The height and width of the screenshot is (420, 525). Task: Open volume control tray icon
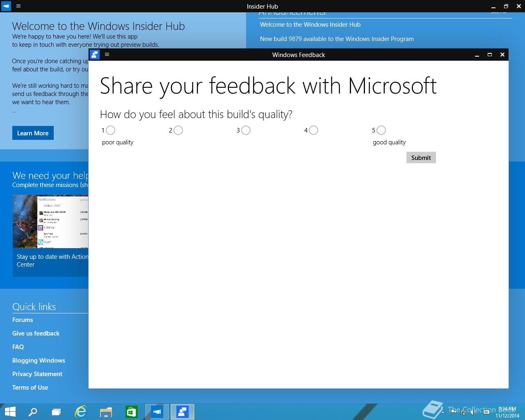473,412
